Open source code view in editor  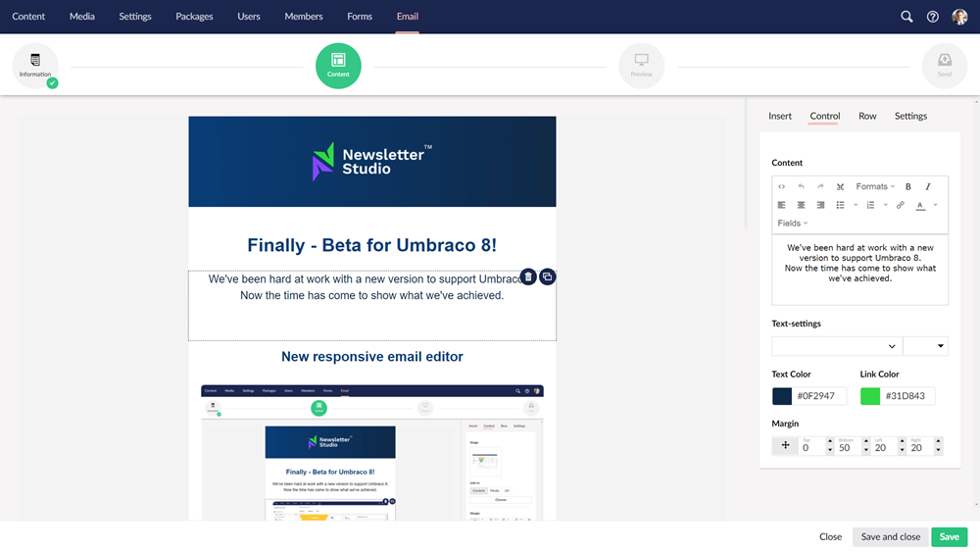[x=781, y=186]
